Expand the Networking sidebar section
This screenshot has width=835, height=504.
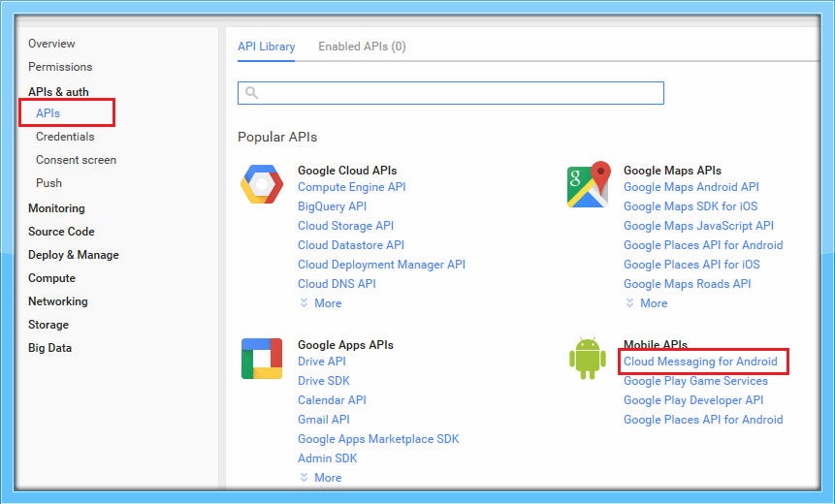click(x=58, y=301)
